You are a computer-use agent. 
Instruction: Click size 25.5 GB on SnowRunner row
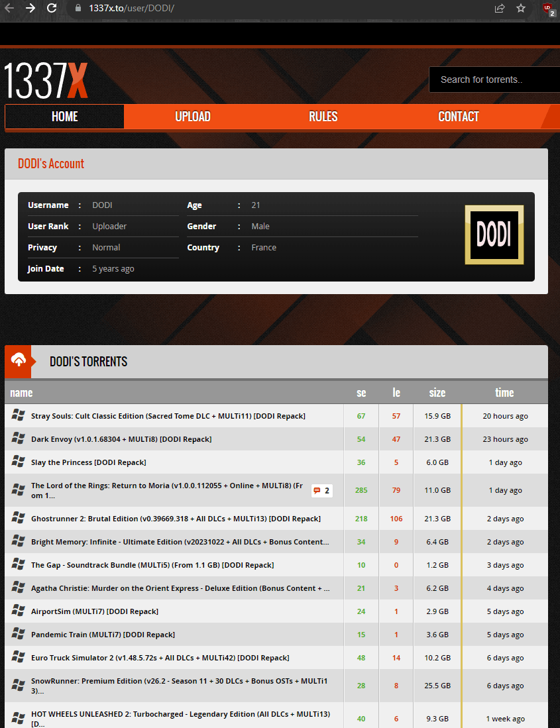tap(437, 686)
